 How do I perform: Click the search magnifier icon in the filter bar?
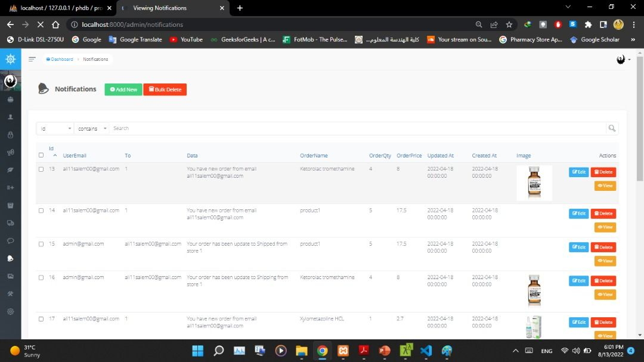coord(612,128)
